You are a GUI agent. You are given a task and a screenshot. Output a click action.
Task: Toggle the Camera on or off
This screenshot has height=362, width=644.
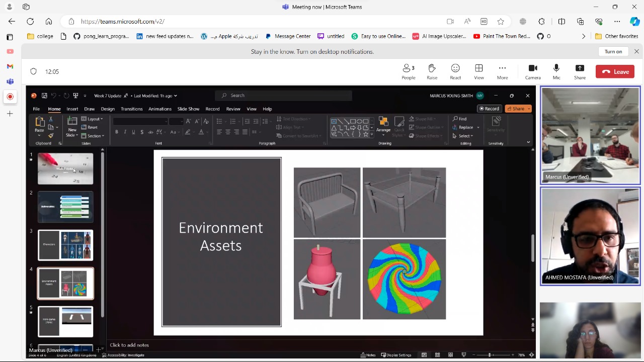[533, 71]
